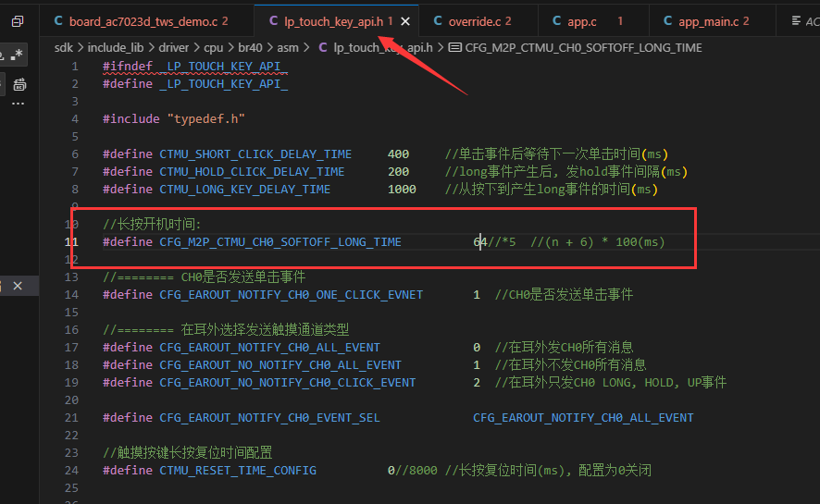Close the lp_touch_key_api.h tab
Image resolution: width=820 pixels, height=504 pixels.
pyautogui.click(x=405, y=21)
